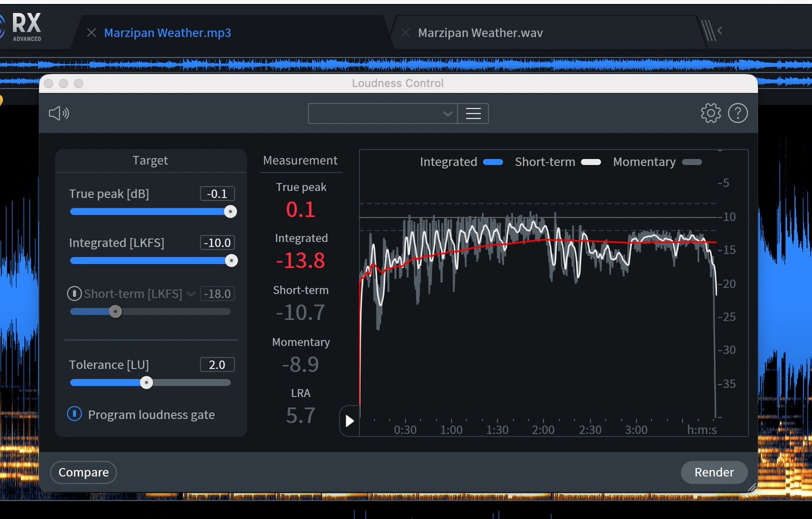
Task: Click the Compare button
Action: point(84,472)
